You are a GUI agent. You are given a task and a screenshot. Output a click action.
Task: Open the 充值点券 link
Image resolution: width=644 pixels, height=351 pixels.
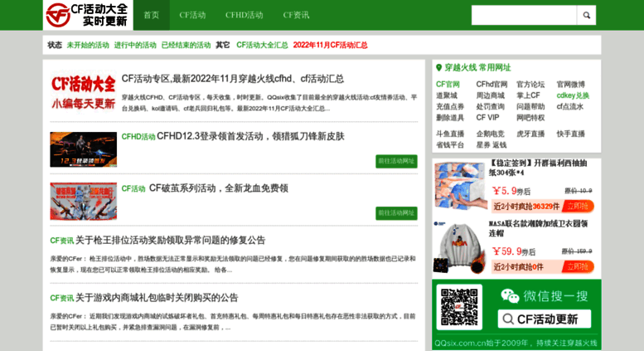(450, 106)
